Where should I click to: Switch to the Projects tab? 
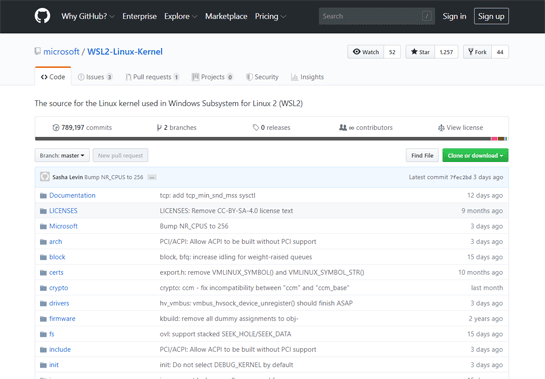tap(212, 77)
